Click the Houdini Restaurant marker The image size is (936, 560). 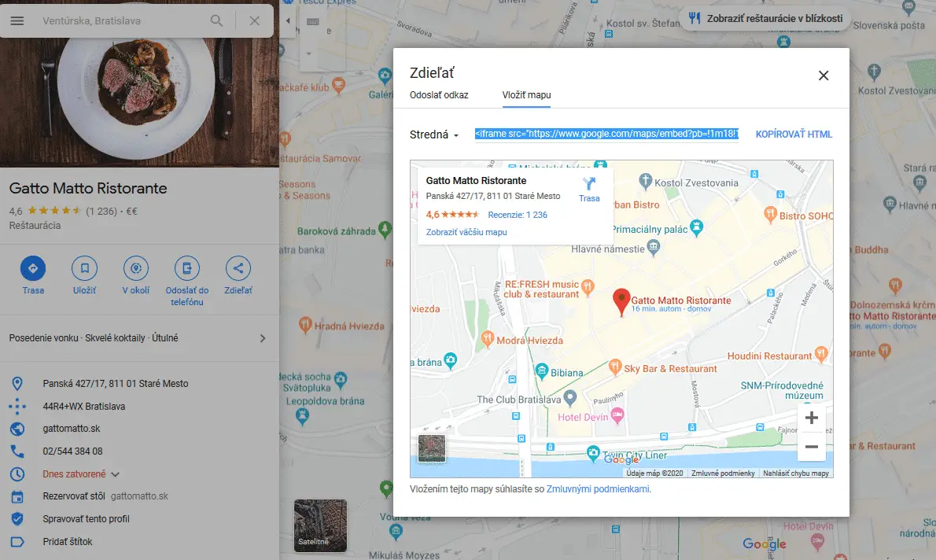[x=821, y=353]
